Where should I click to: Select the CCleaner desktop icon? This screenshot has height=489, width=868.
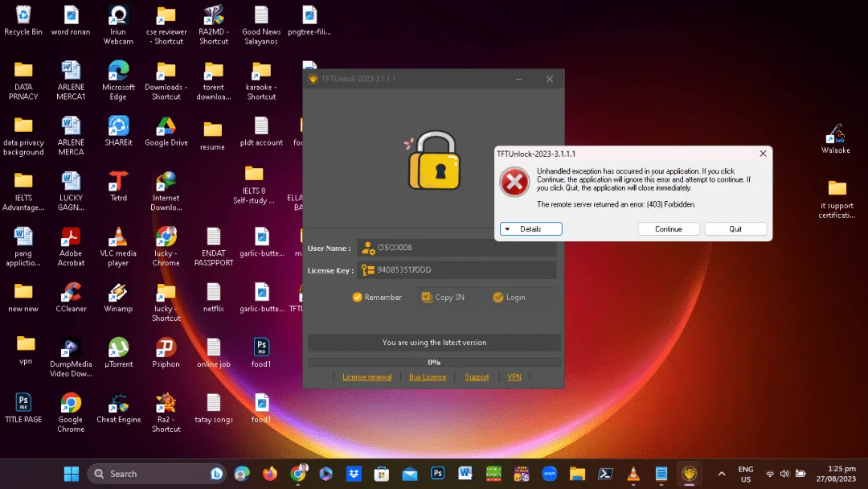71,298
